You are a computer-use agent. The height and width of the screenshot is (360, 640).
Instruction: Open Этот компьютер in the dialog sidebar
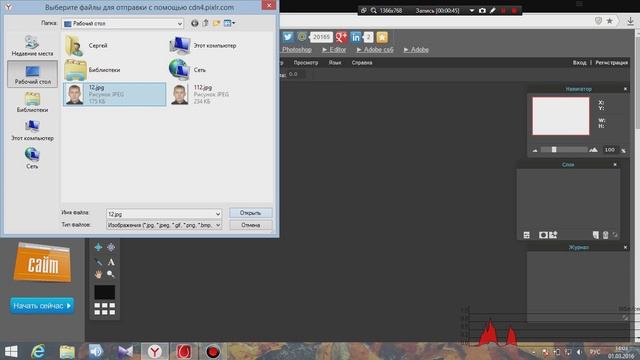[x=32, y=130]
